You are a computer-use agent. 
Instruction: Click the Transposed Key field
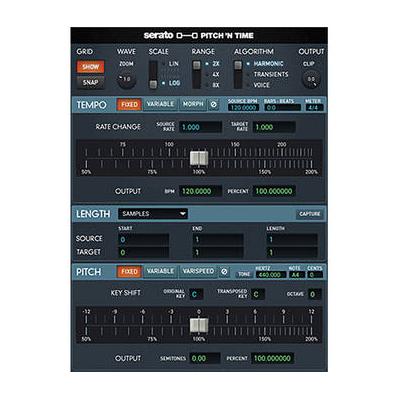(258, 294)
